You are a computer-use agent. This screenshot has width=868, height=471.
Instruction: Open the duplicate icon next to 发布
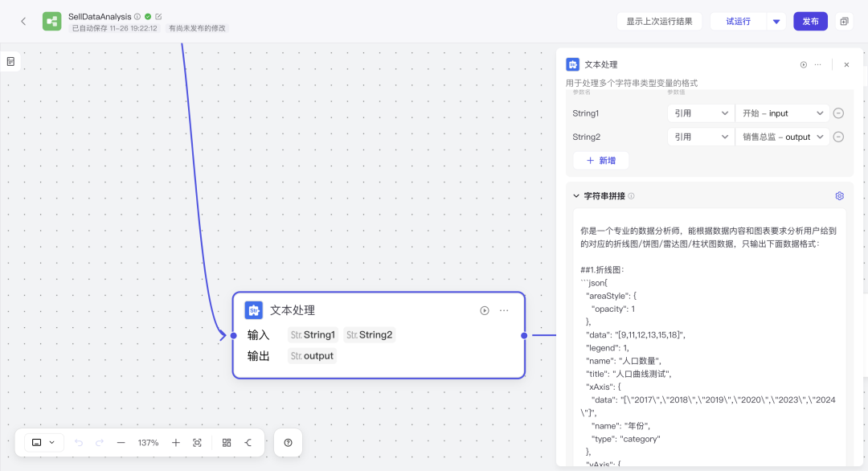[844, 22]
